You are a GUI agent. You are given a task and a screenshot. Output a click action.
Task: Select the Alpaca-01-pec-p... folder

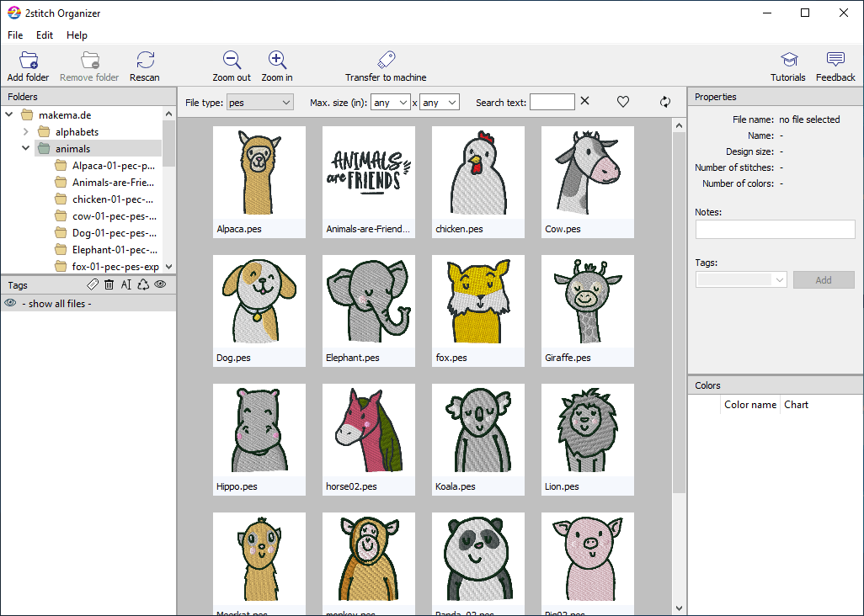click(x=113, y=166)
